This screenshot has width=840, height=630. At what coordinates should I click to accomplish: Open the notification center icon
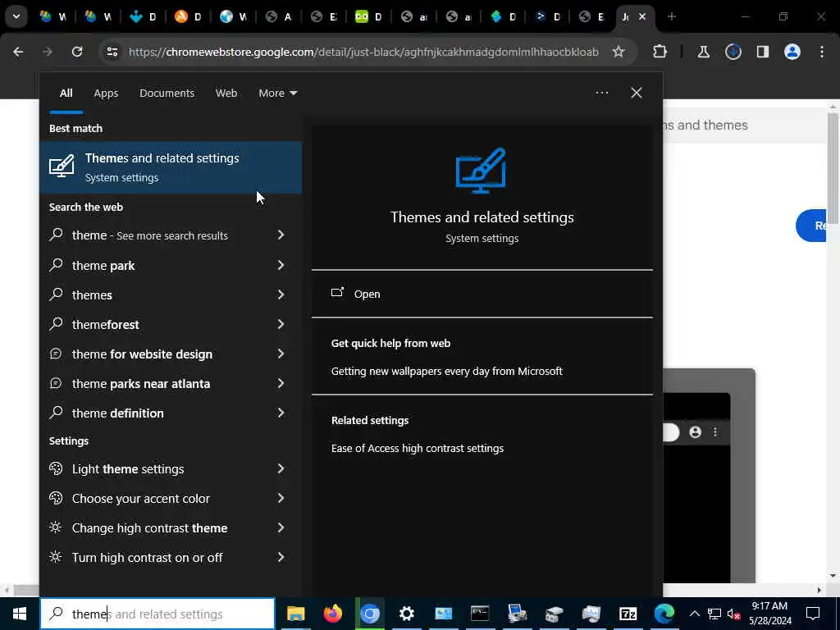coord(813,614)
